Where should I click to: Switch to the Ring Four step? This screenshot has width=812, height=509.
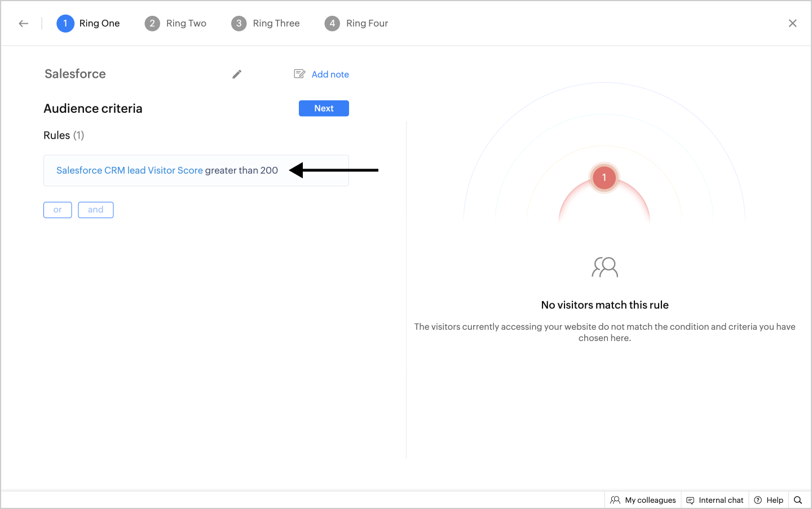[x=356, y=23]
